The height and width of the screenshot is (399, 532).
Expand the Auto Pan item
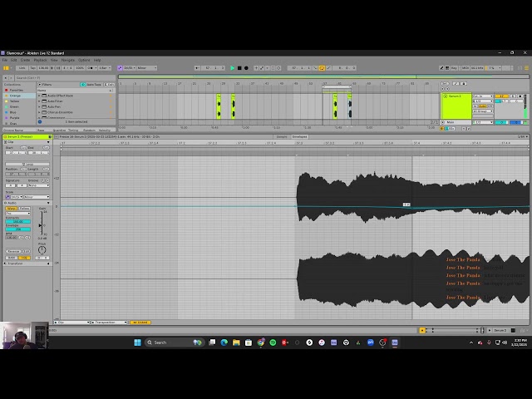39,106
